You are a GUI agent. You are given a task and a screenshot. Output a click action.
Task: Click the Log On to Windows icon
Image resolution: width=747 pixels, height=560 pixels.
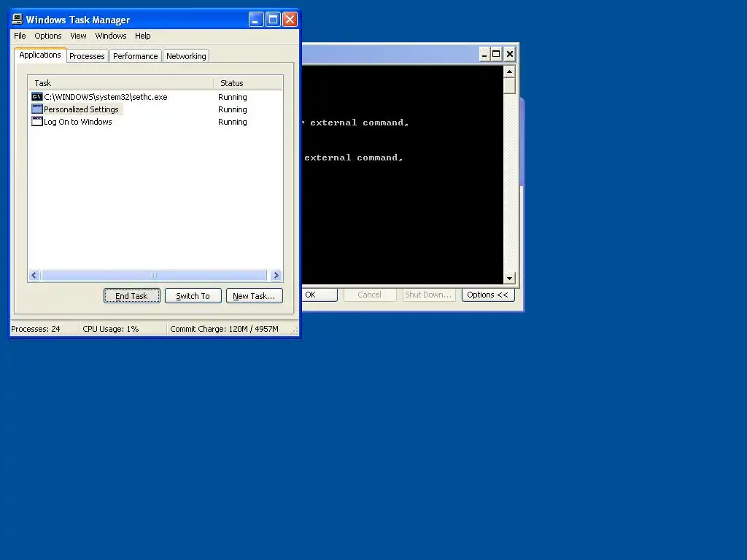36,122
